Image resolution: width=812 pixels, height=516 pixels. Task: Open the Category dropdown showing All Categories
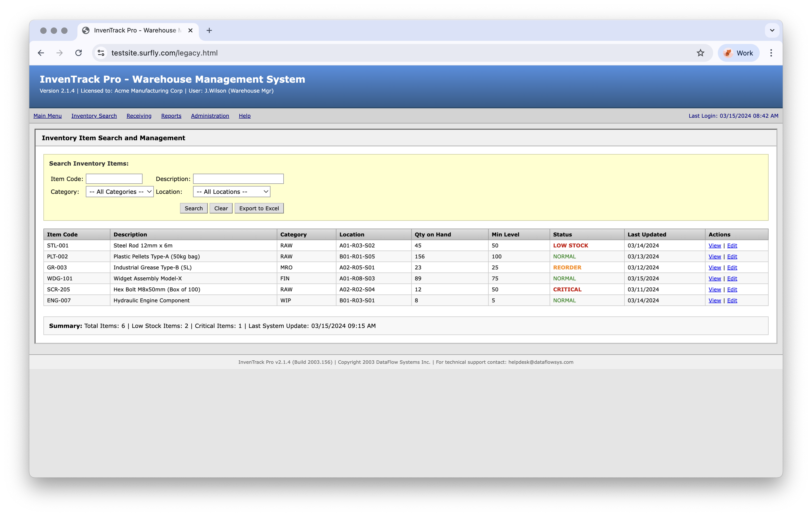click(119, 192)
